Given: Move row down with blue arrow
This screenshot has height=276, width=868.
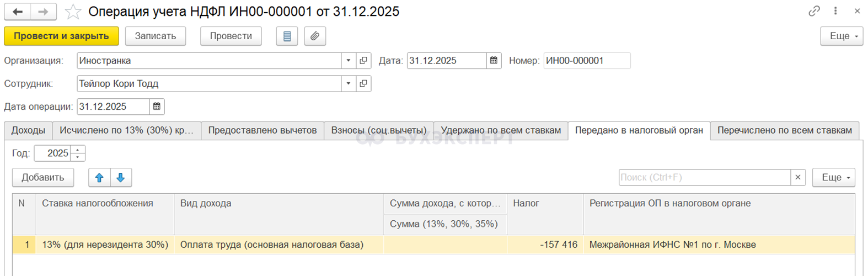Looking at the screenshot, I should tap(121, 177).
